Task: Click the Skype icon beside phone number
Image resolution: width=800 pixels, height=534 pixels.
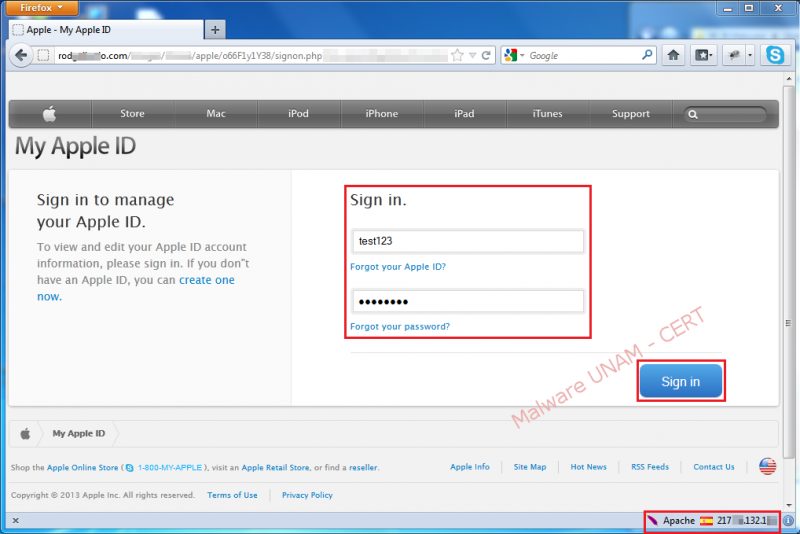Action: tap(130, 468)
